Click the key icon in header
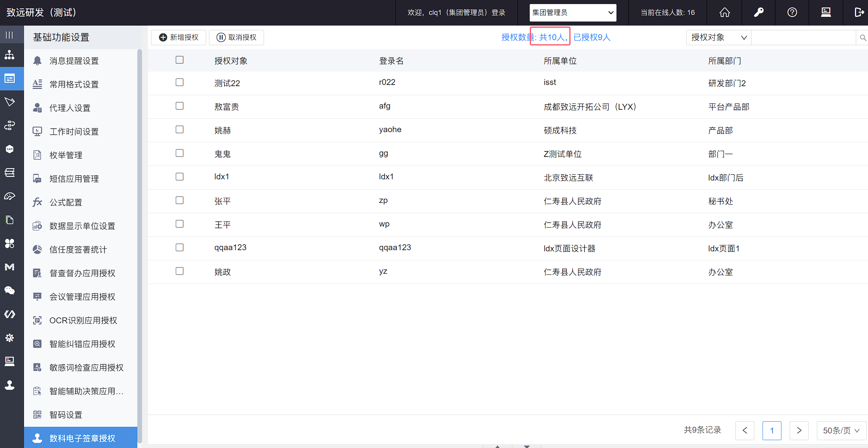Viewport: 868px width, 448px height. click(x=758, y=13)
